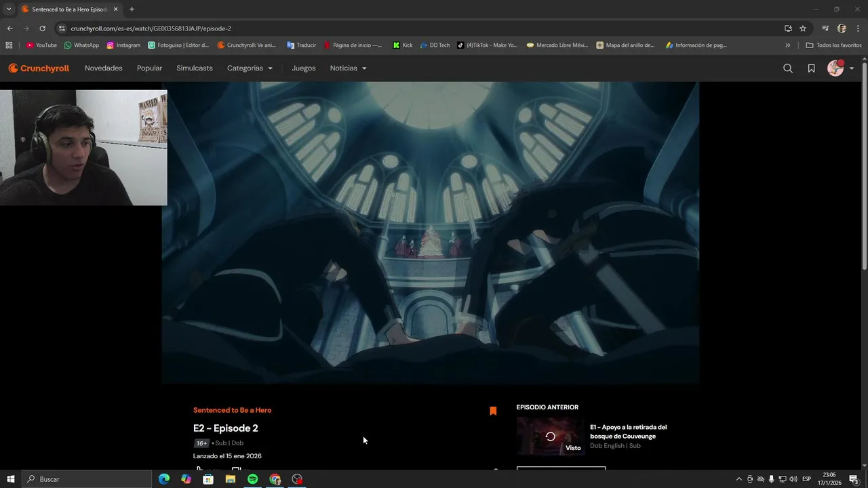Expand the Categorías dropdown
The width and height of the screenshot is (868, 488).
pyautogui.click(x=250, y=68)
